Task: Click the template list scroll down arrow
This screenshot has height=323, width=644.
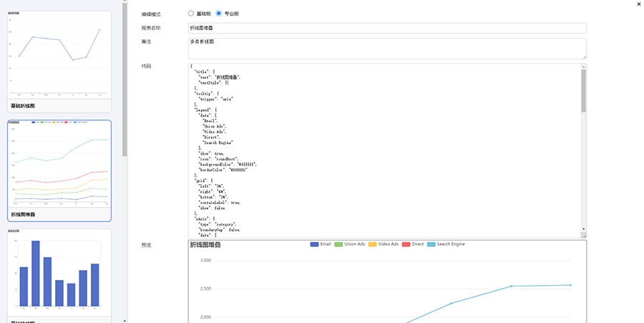Action: point(125,321)
